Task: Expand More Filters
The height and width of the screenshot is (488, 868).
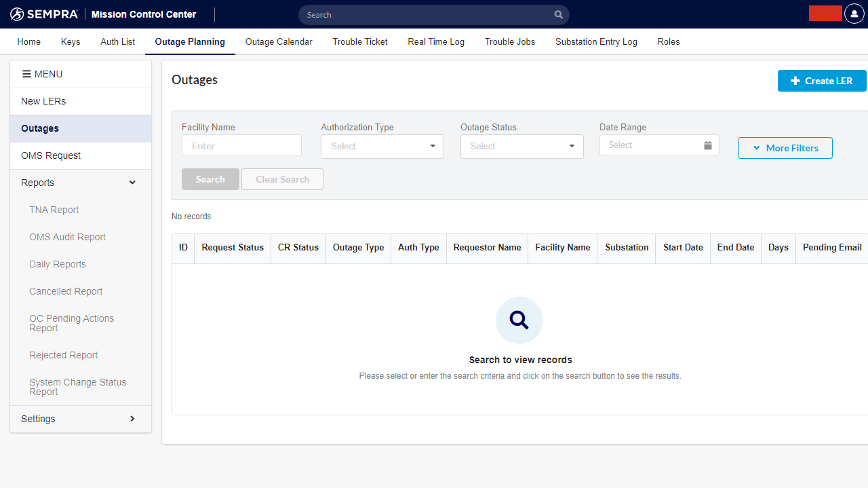Action: (785, 148)
